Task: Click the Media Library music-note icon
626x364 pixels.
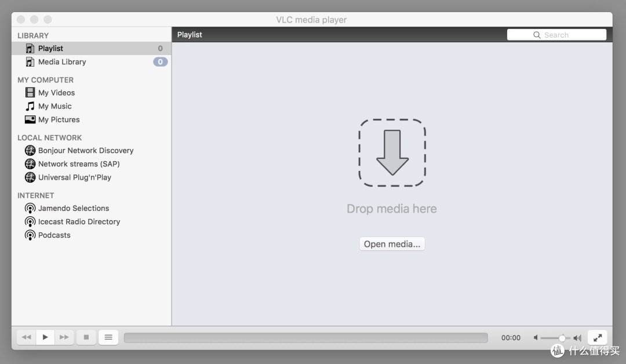Action: (x=30, y=62)
